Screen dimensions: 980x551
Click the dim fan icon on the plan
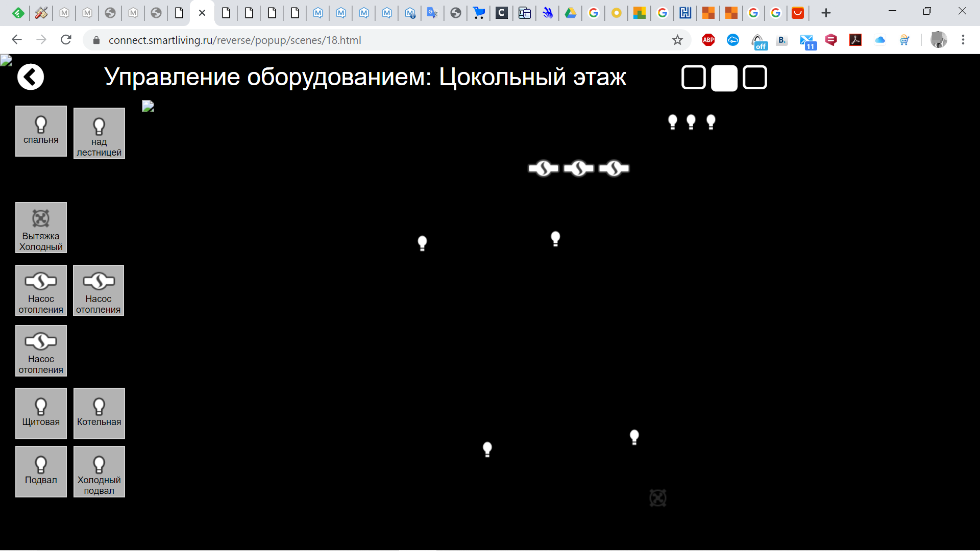(x=658, y=497)
